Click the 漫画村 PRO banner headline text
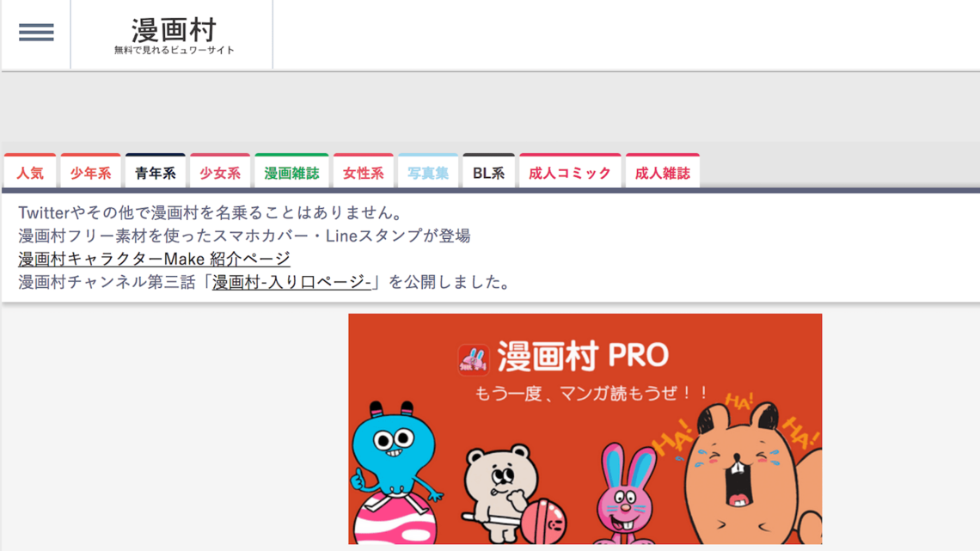The height and width of the screenshot is (551, 980). (583, 357)
